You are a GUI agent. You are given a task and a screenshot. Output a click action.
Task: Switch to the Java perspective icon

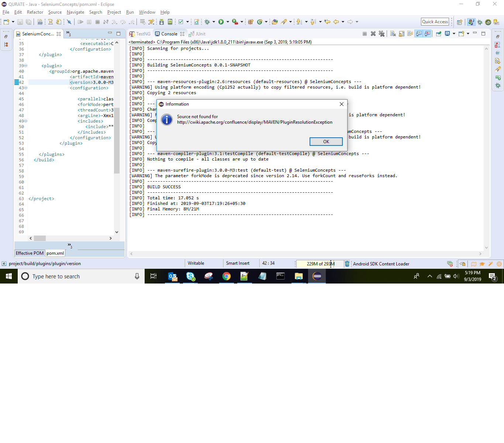[471, 22]
